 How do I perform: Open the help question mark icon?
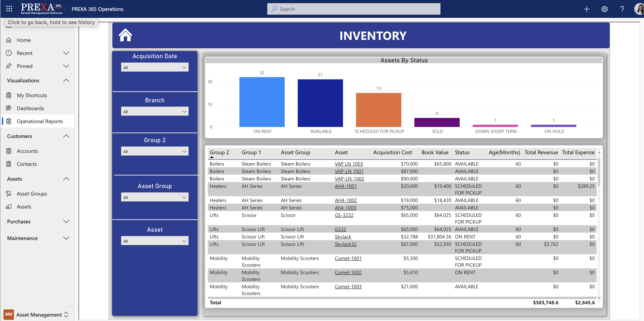622,9
